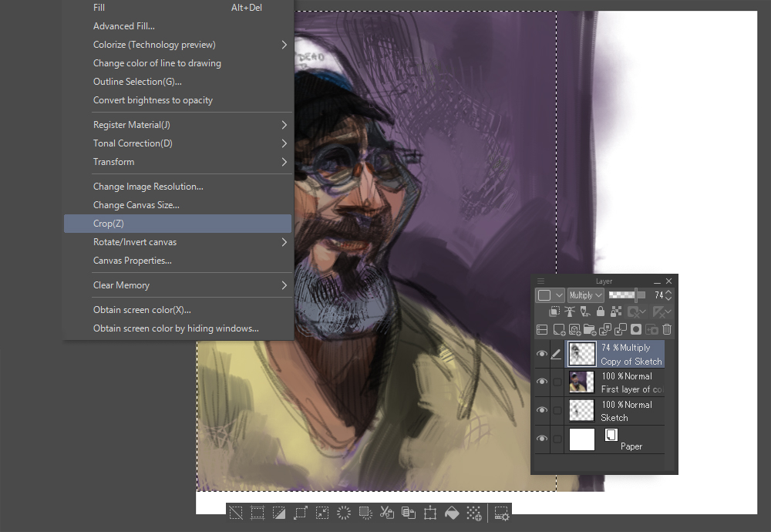Select the First layer of color thumbnail
Screen dimensions: 771x532
pyautogui.click(x=581, y=382)
